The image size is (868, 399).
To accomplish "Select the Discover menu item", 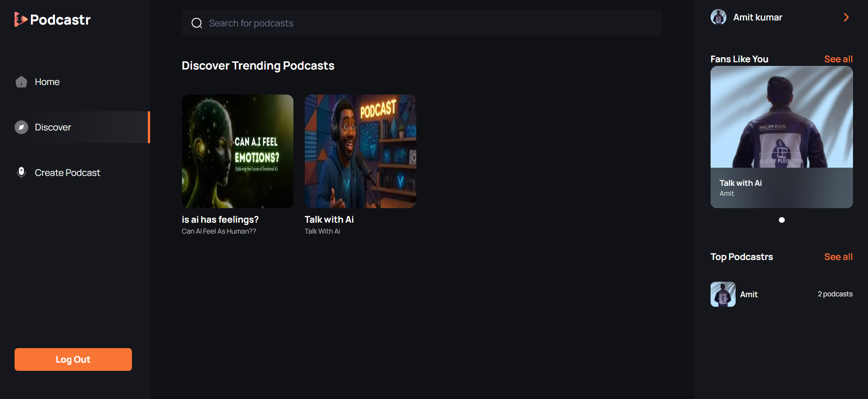I will tap(53, 127).
